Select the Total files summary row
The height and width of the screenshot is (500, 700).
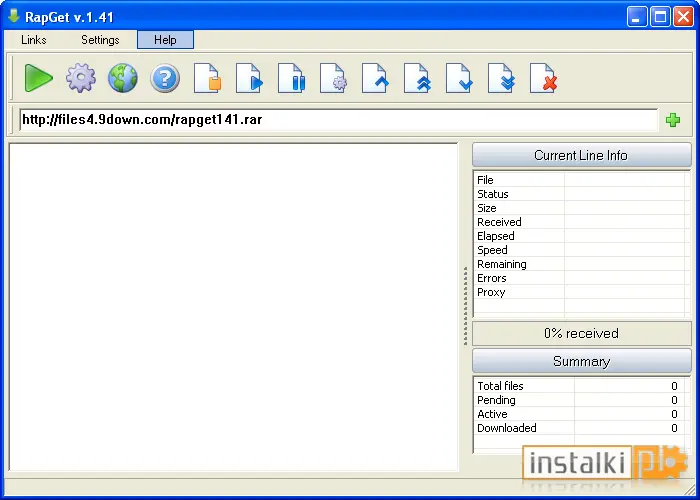[x=580, y=386]
